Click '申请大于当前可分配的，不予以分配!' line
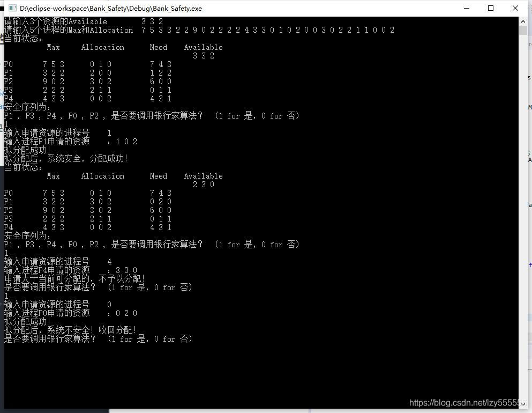This screenshot has width=532, height=413. [74, 278]
